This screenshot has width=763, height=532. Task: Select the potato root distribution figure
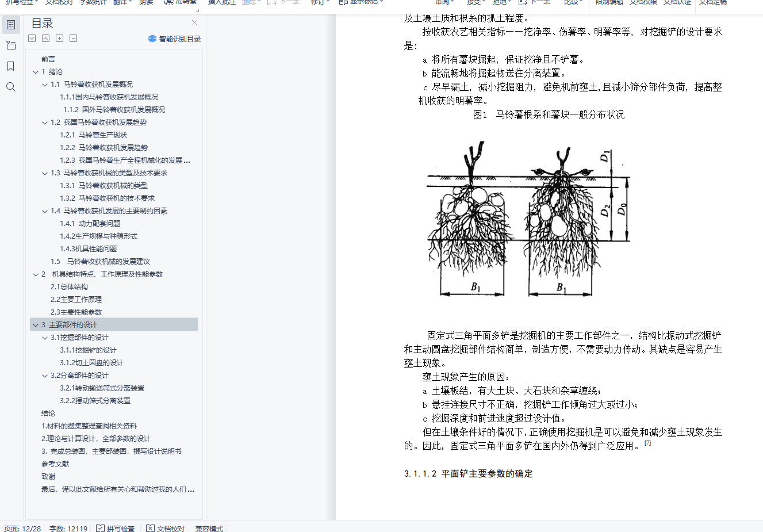click(x=528, y=219)
